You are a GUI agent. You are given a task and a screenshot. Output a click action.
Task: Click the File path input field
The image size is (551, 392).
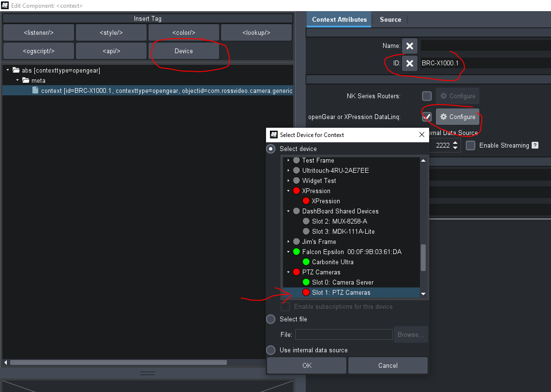click(343, 334)
